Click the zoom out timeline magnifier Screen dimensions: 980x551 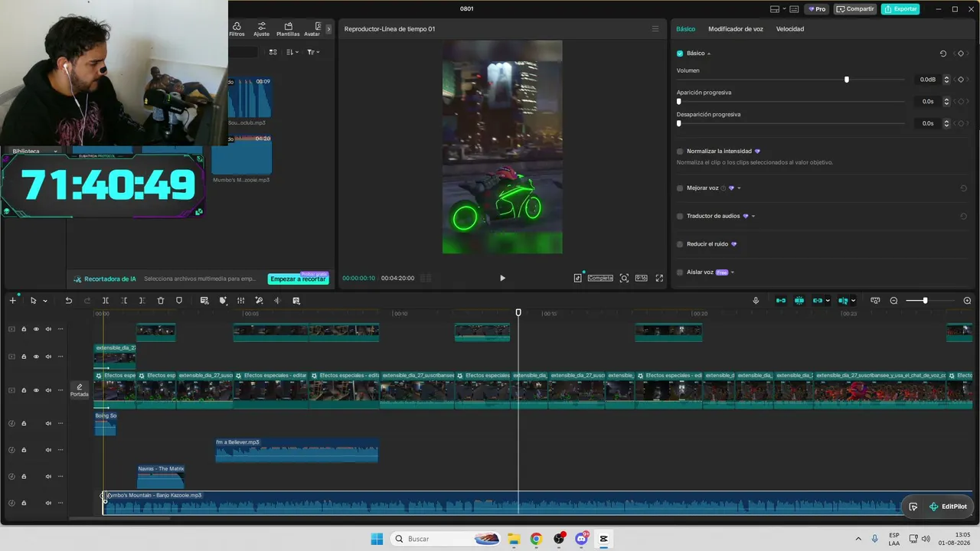[893, 301]
